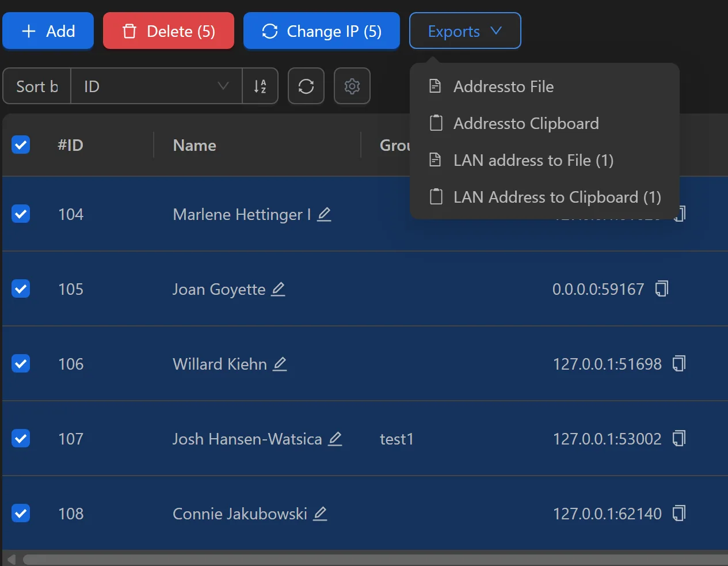Image resolution: width=728 pixels, height=566 pixels.
Task: Open the settings gear icon
Action: (x=352, y=86)
